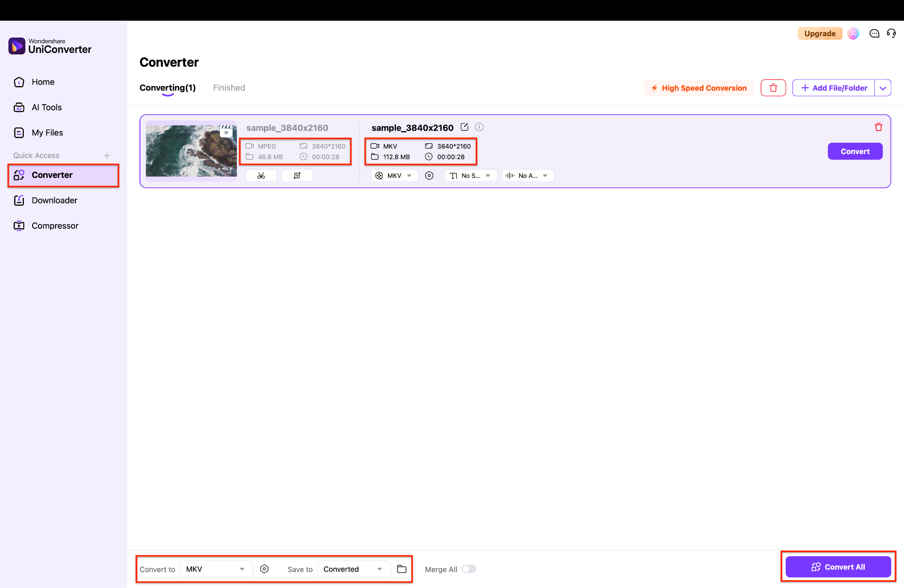
Task: Open AI Tools from the sidebar
Action: 47,107
